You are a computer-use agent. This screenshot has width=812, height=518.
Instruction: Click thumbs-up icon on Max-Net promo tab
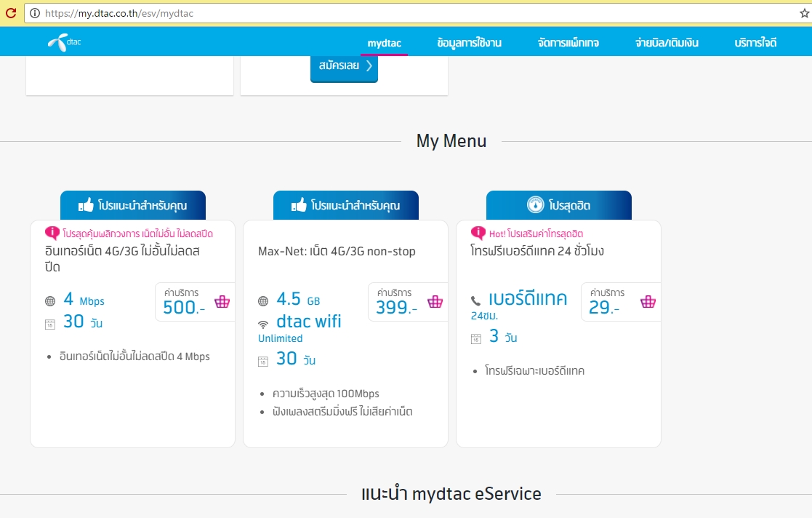(x=299, y=205)
